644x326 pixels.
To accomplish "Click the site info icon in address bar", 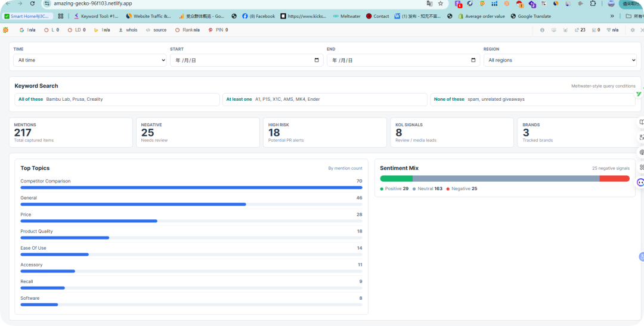I will pos(47,4).
